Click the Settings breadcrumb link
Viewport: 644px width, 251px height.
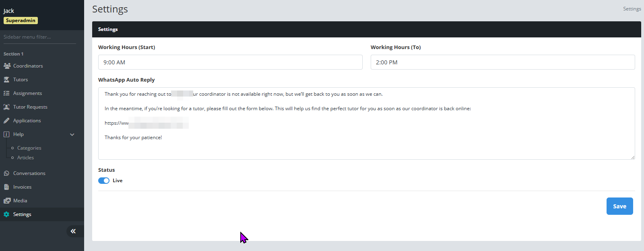point(632,9)
